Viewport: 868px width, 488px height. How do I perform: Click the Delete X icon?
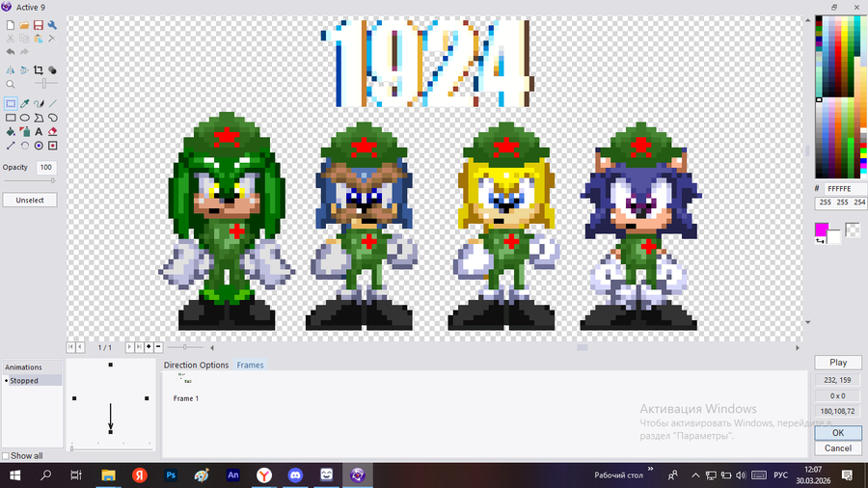click(52, 39)
